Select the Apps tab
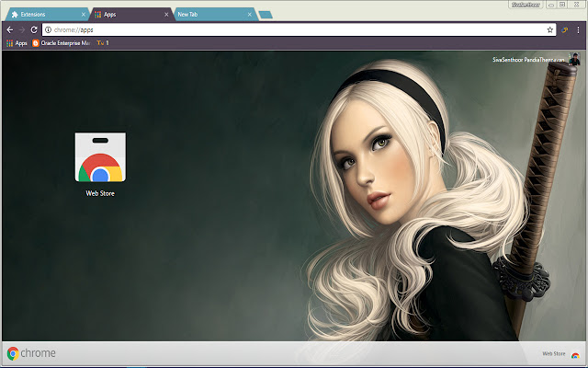Viewport: 588px width, 368px height. coord(130,15)
